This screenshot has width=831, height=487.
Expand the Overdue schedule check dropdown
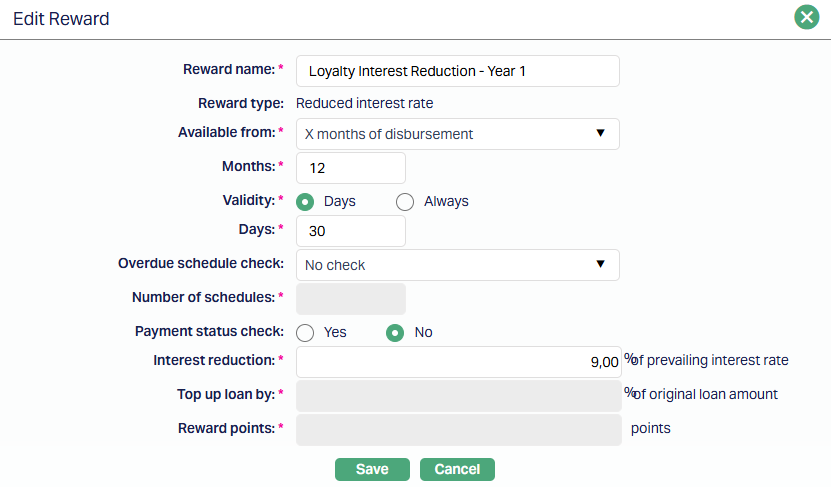pyautogui.click(x=457, y=265)
